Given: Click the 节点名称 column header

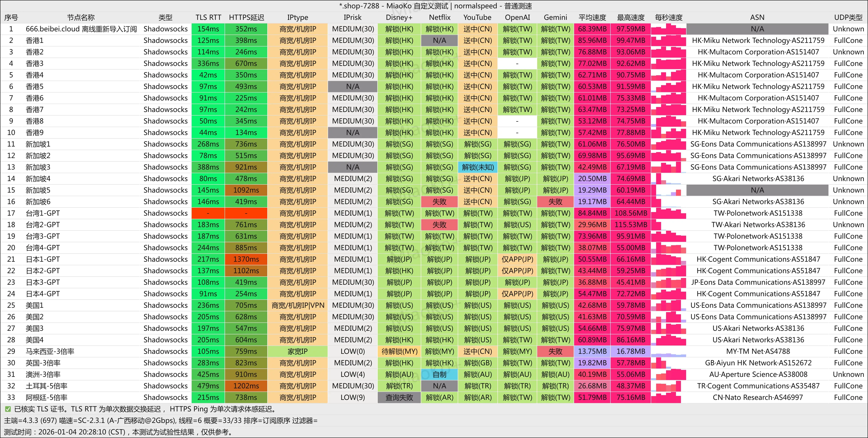Looking at the screenshot, I should (81, 17).
